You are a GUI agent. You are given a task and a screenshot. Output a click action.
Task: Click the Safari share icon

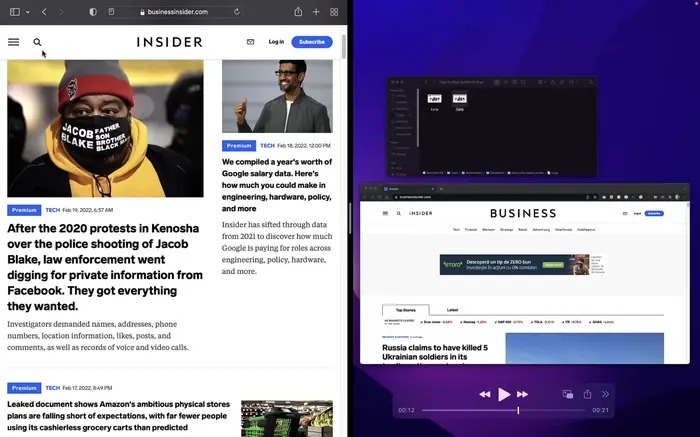coord(297,12)
